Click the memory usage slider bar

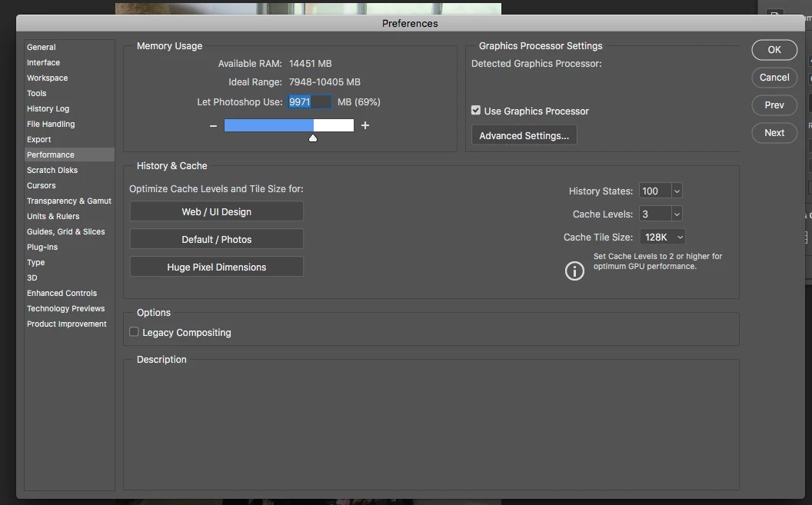(x=289, y=125)
